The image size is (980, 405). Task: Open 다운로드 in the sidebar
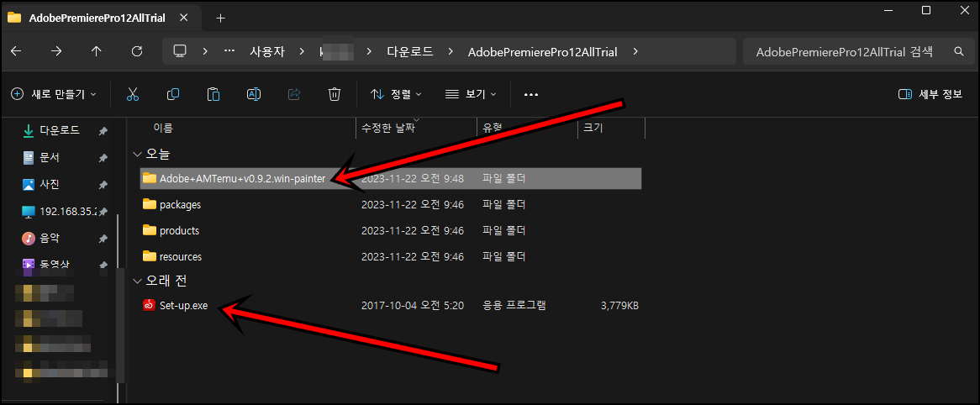pos(60,130)
